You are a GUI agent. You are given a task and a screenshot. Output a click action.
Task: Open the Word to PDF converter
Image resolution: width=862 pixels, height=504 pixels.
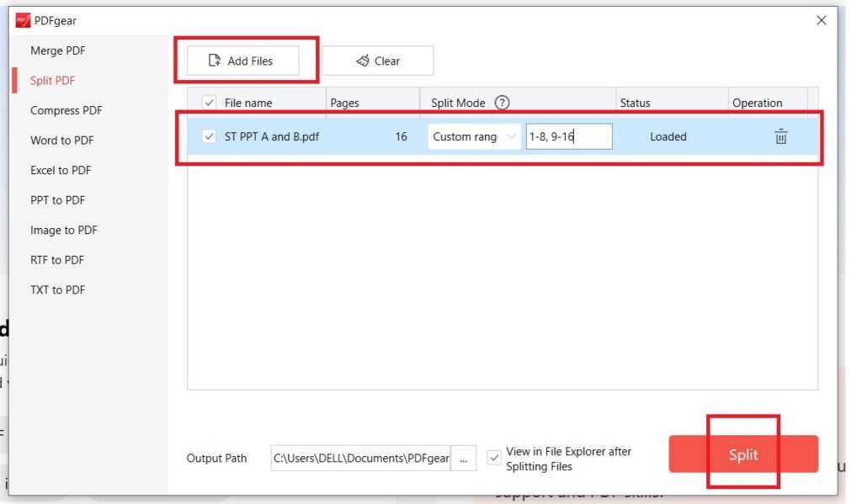point(62,141)
